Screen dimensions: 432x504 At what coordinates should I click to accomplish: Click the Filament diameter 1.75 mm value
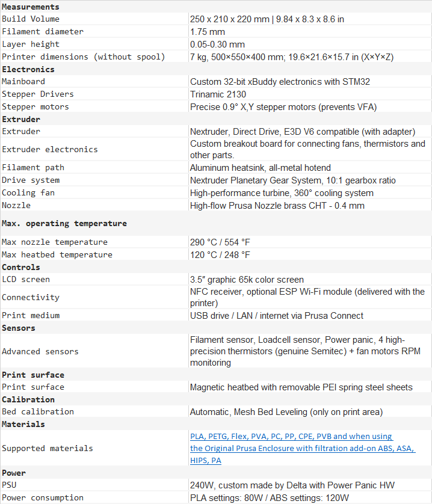(x=208, y=31)
